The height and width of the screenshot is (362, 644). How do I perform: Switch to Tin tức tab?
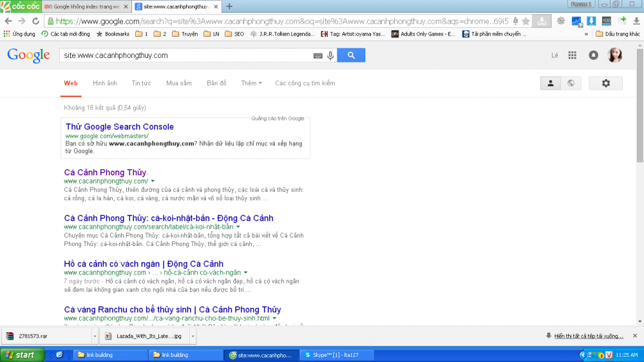pos(141,83)
